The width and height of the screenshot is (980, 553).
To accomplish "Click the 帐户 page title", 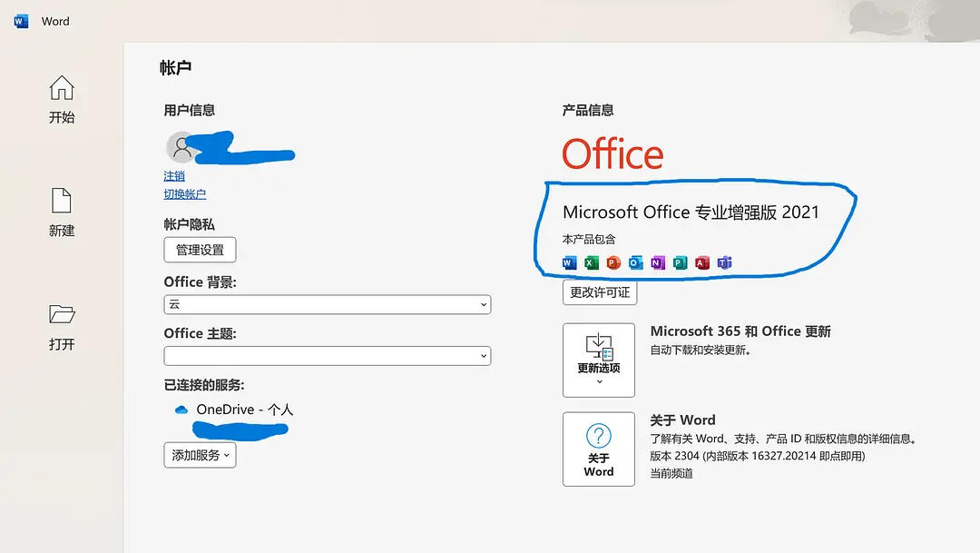I will click(x=176, y=67).
